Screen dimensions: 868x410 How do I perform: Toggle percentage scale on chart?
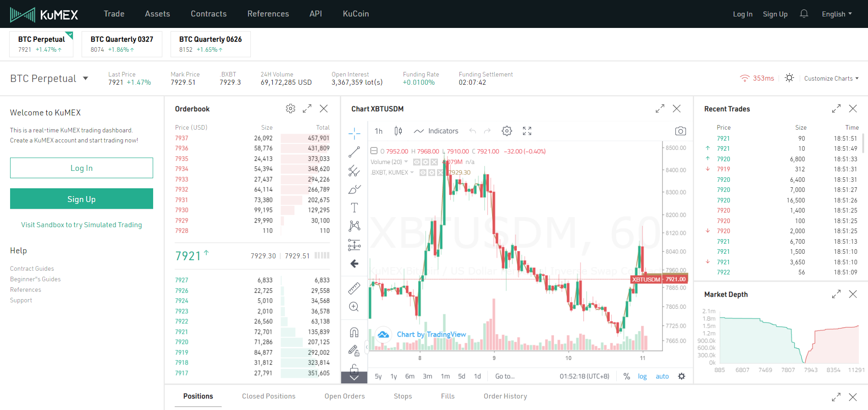626,376
